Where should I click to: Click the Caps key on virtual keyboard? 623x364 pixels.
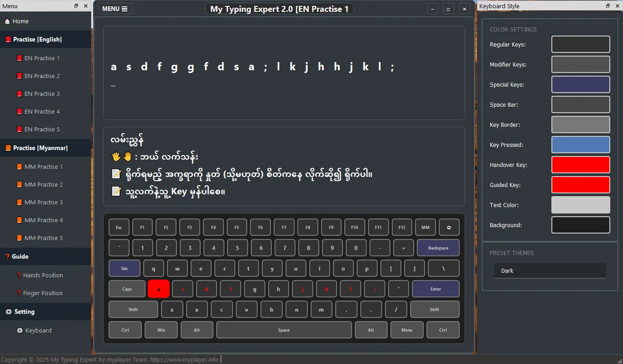point(127,289)
